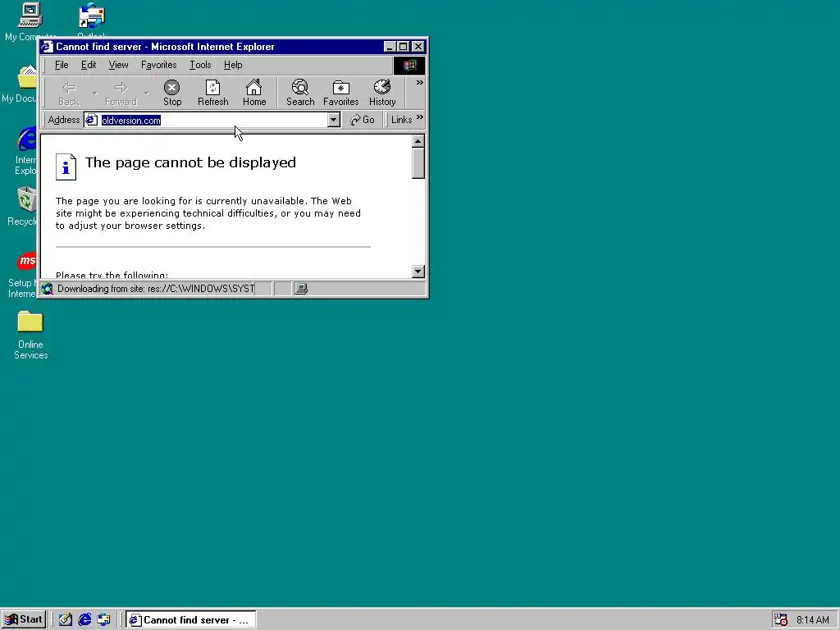
Task: Reload the page using Refresh
Action: point(212,94)
